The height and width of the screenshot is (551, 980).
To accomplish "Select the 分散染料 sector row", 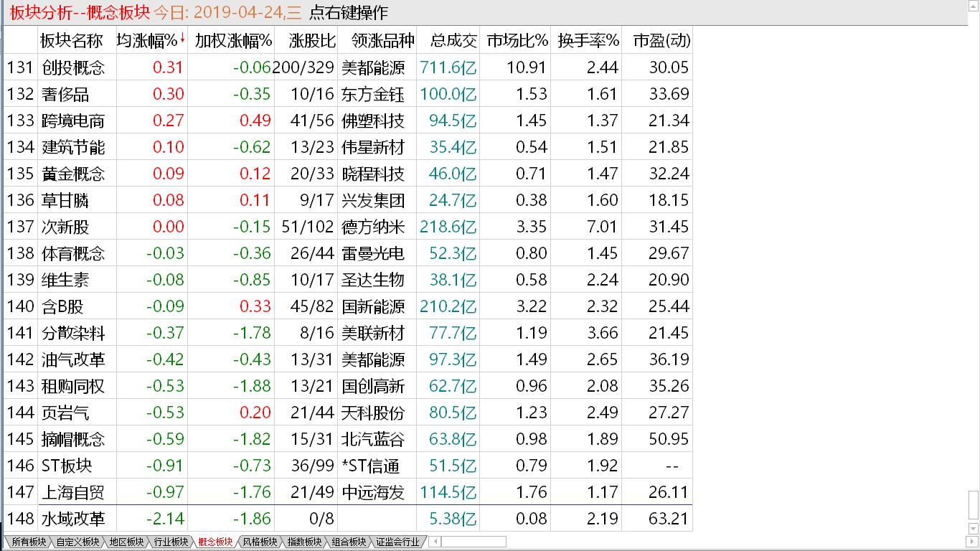I will click(349, 333).
